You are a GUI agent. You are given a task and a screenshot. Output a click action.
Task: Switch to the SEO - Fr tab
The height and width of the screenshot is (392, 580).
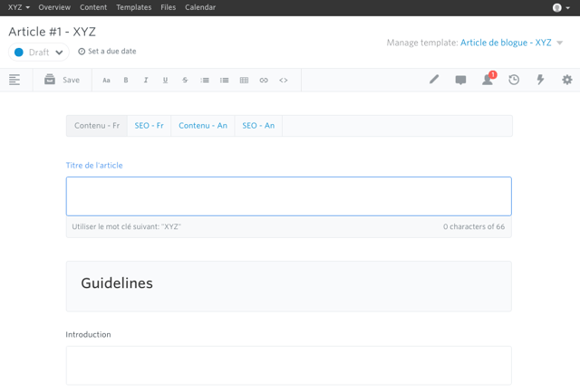[149, 126]
